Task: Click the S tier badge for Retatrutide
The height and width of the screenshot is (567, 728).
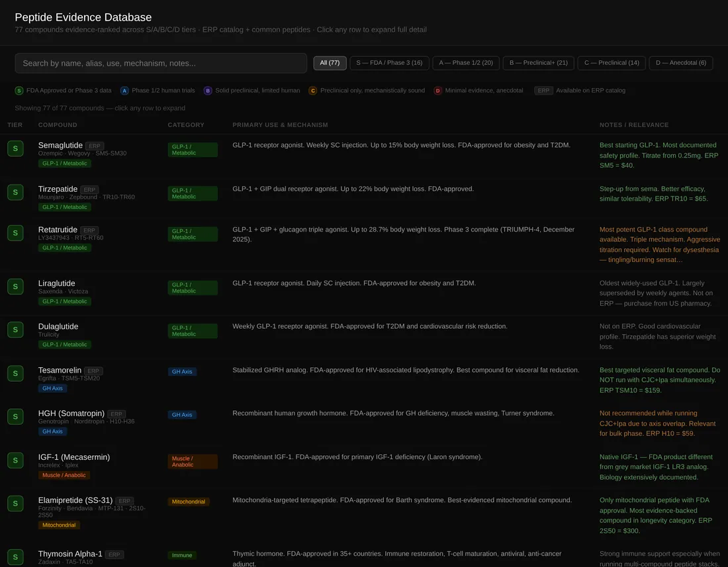Action: (15, 233)
